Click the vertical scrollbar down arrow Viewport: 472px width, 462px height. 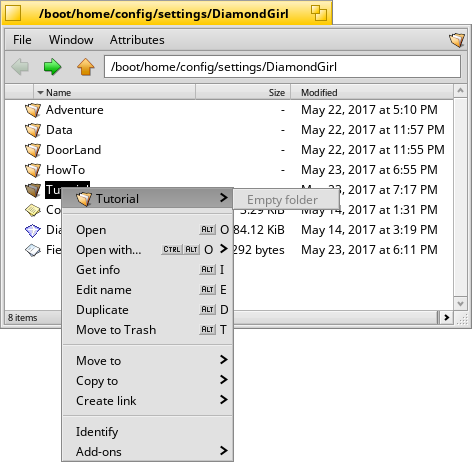coord(461,303)
